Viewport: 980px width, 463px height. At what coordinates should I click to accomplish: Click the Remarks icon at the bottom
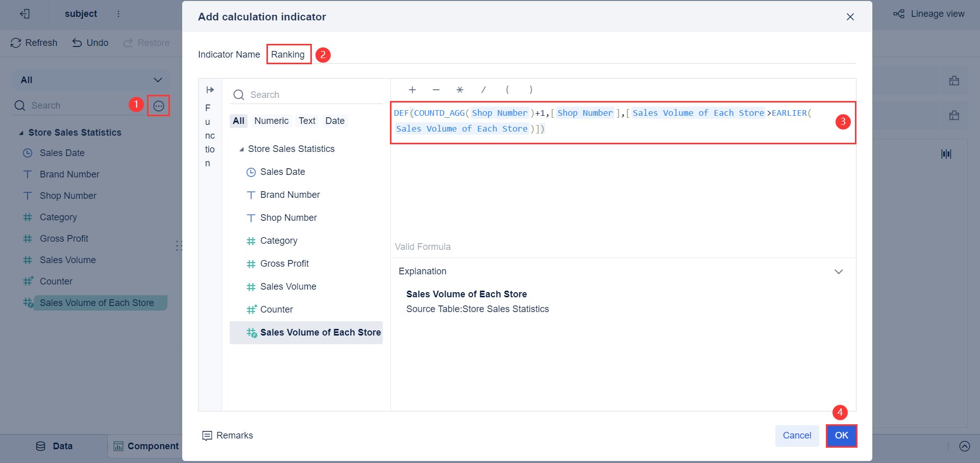207,436
